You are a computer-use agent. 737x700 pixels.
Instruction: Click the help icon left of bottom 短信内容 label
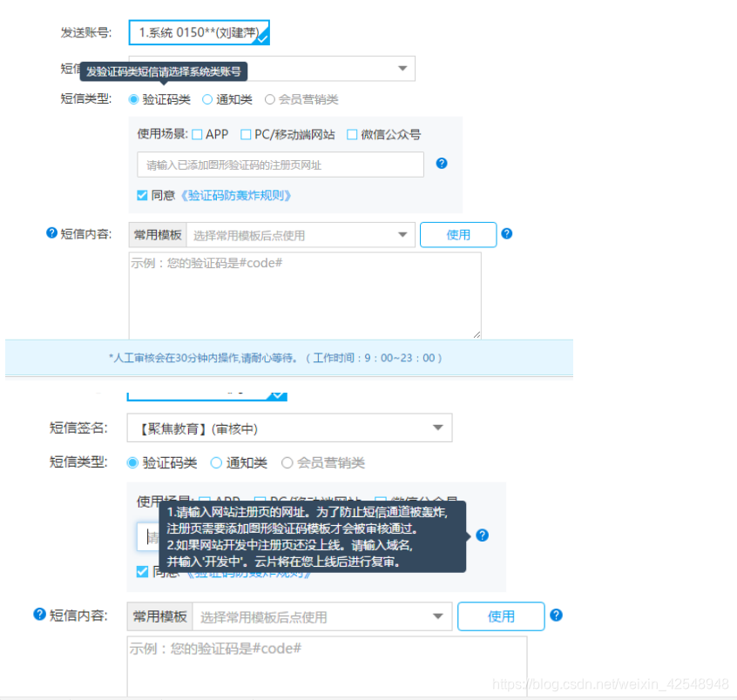pyautogui.click(x=39, y=615)
